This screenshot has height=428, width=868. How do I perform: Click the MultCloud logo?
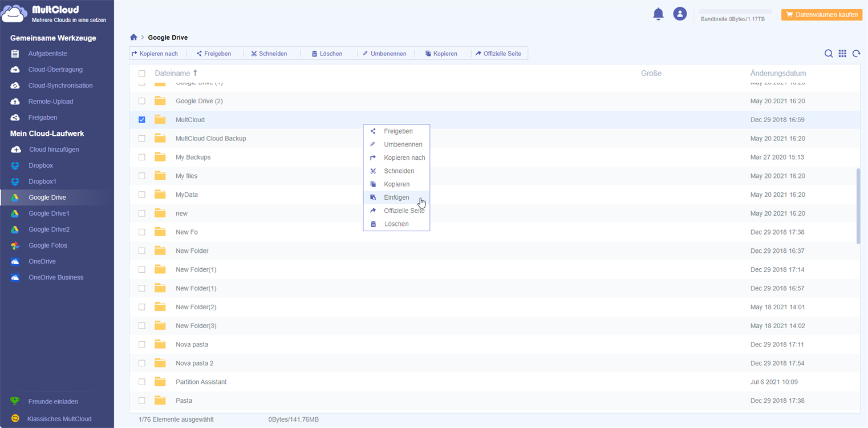pos(54,14)
